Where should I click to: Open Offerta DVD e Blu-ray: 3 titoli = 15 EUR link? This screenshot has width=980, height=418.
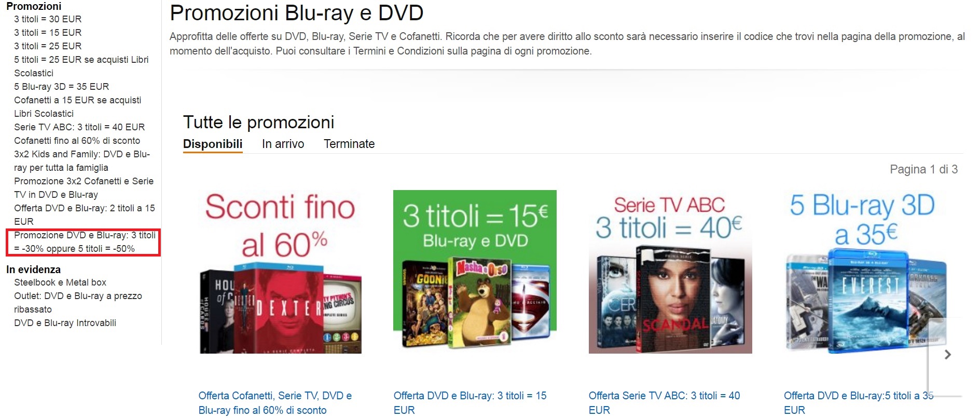point(470,403)
